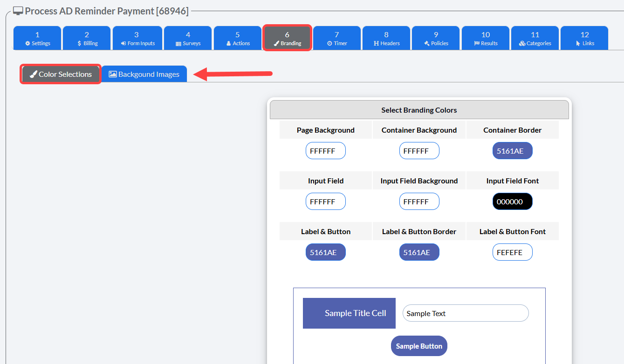Click the Container Background color field

419,151
